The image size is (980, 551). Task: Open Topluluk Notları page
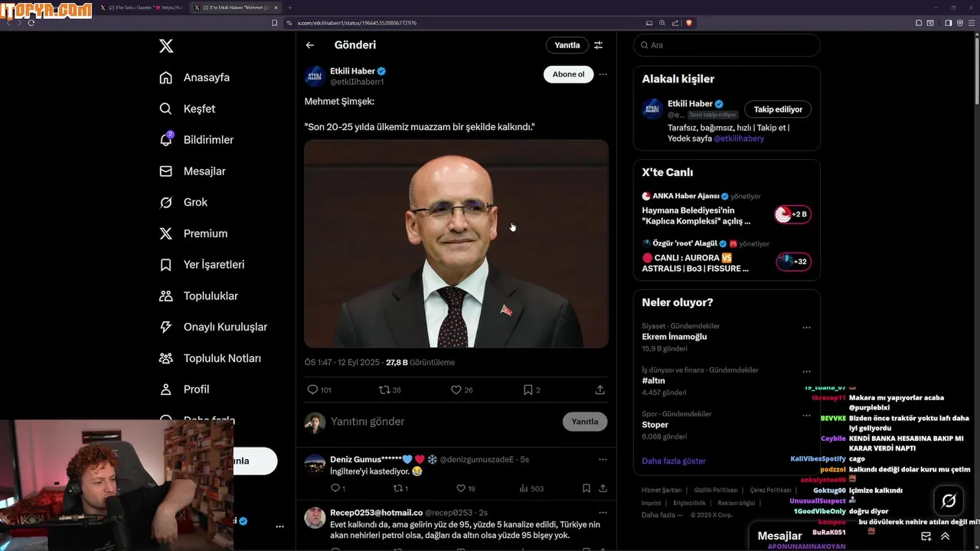210,358
